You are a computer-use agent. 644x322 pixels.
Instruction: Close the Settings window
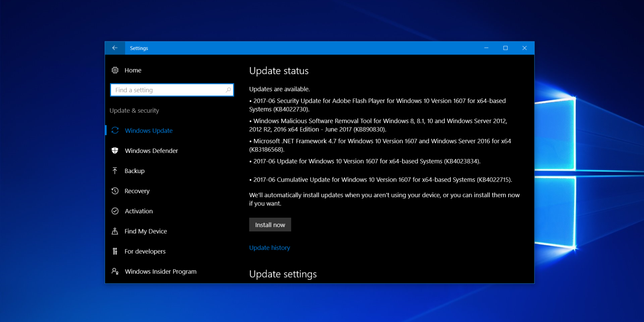point(524,48)
